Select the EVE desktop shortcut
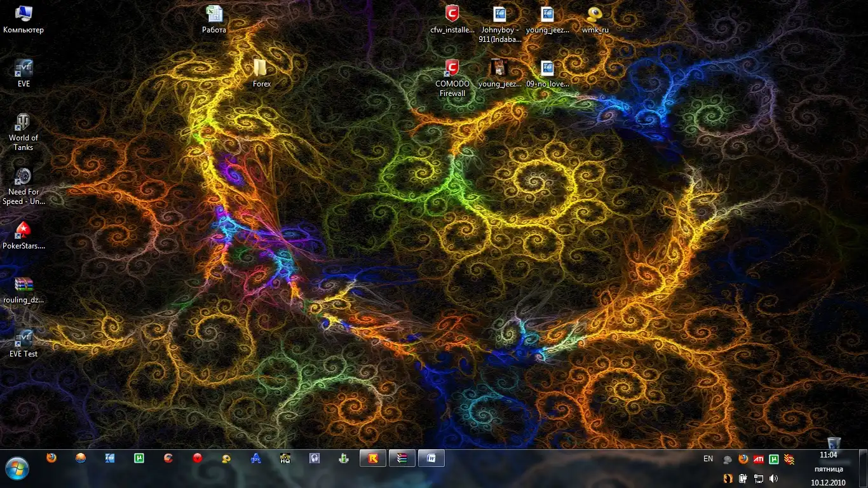 click(x=24, y=69)
